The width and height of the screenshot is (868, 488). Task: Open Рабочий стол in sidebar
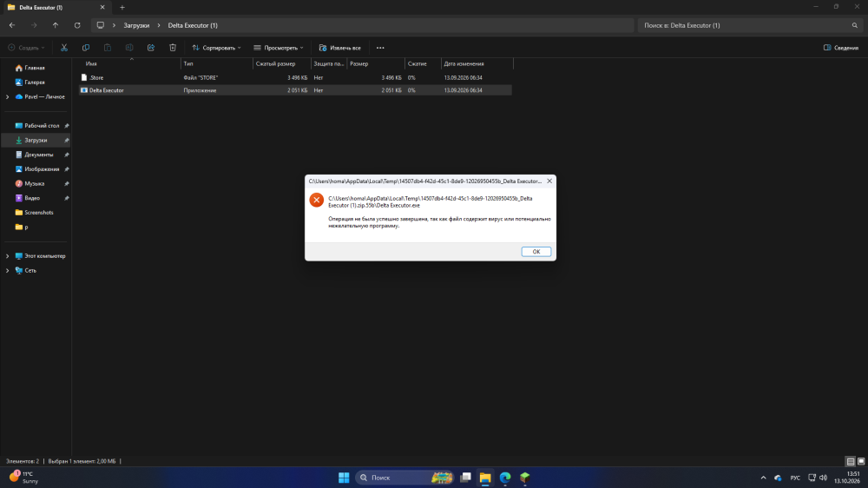coord(42,126)
